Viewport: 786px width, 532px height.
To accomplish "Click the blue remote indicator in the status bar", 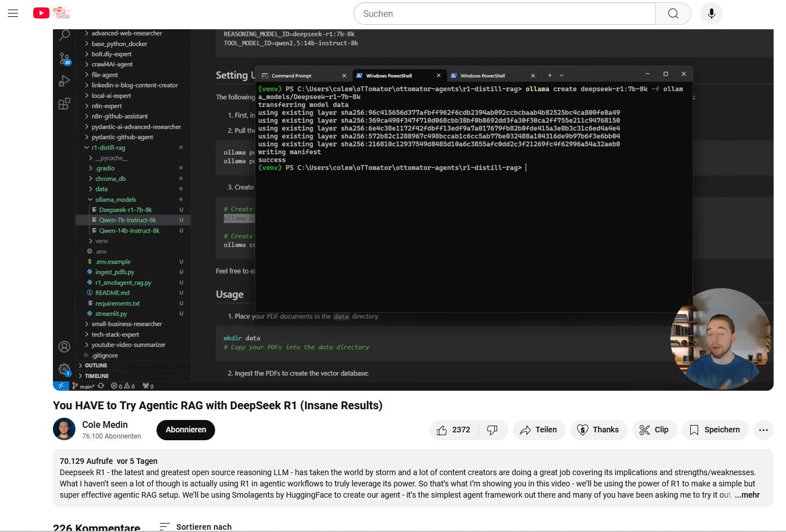I will 60,386.
